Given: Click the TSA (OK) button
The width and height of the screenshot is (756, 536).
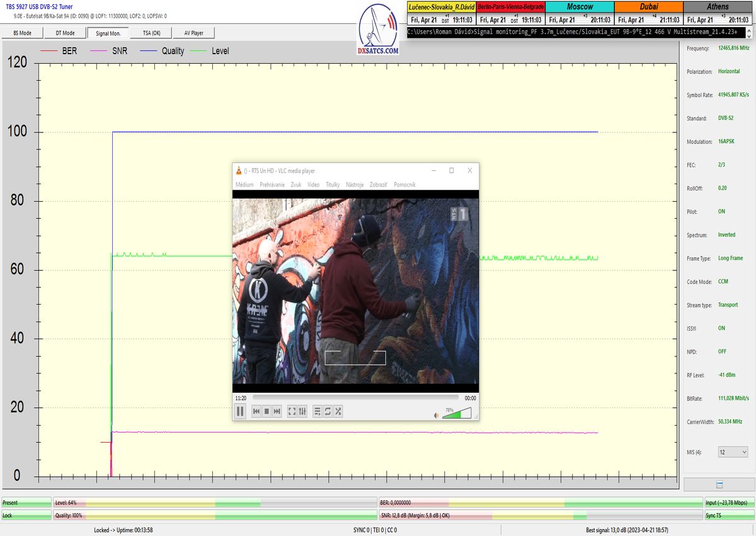Looking at the screenshot, I should click(x=151, y=33).
